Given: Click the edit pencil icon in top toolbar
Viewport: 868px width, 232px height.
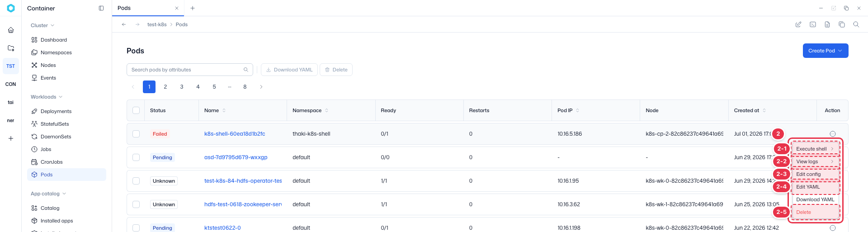Looking at the screenshot, I should 798,24.
